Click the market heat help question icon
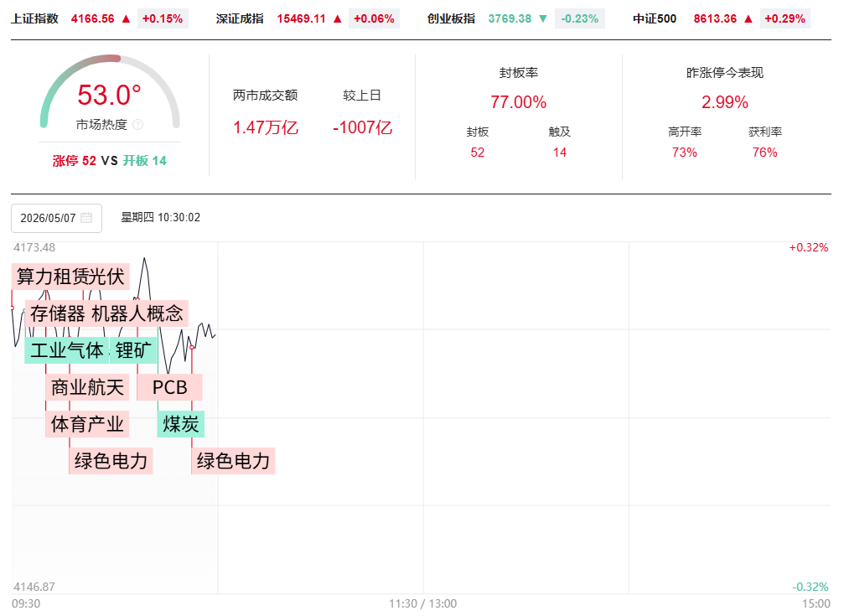This screenshot has width=844, height=616. (x=137, y=125)
